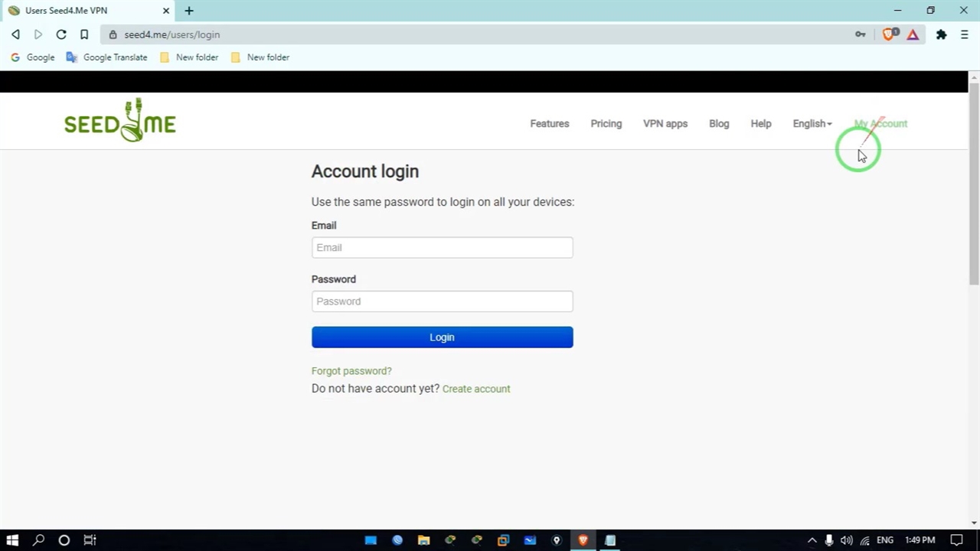Viewport: 980px width, 551px height.
Task: Show hidden system tray icons
Action: [812, 540]
